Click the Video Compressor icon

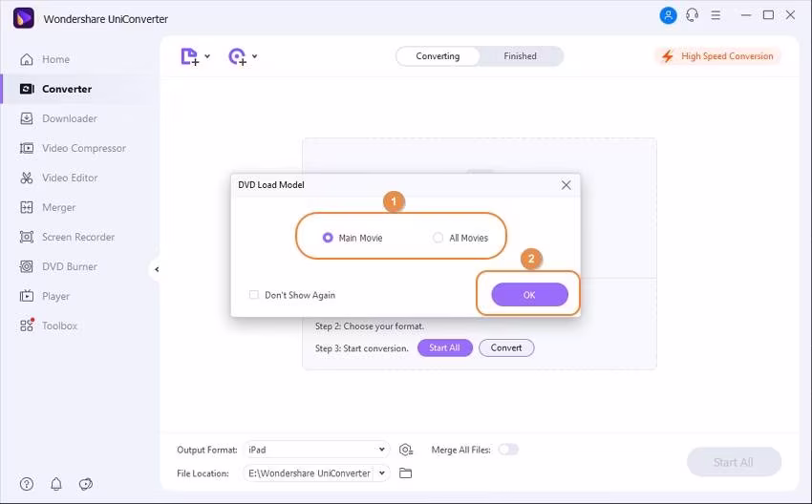click(27, 148)
